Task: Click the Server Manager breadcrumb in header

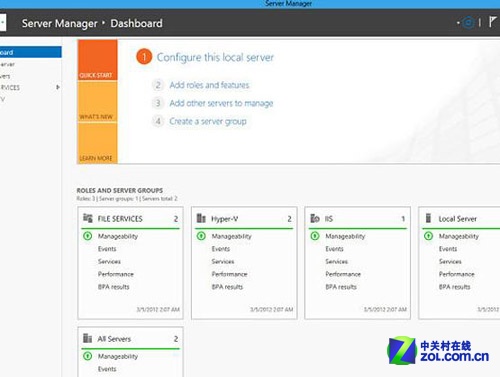Action: [60, 24]
